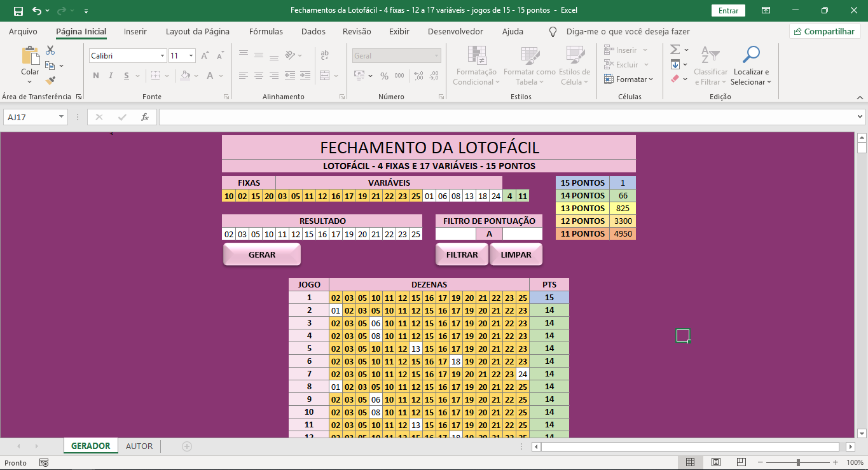Click the Fill down arrow icon

pos(675,64)
